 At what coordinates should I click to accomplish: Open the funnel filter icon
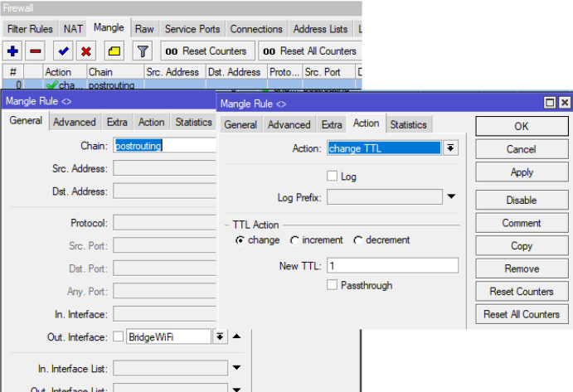click(x=143, y=51)
